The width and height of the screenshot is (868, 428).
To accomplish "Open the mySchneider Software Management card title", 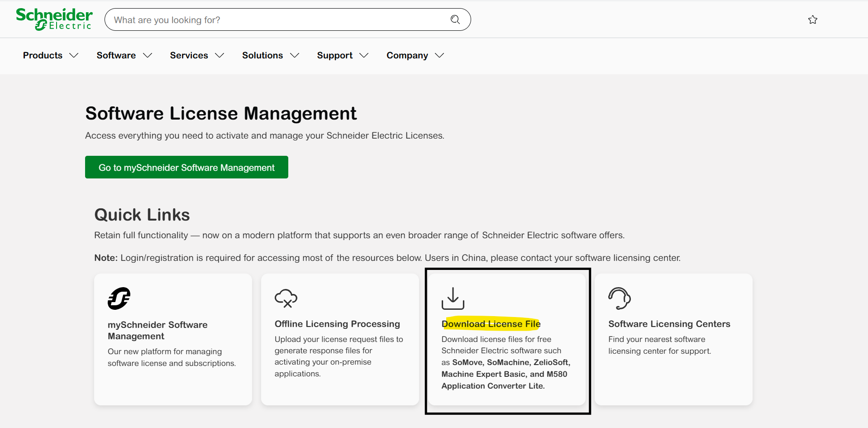I will coord(157,330).
